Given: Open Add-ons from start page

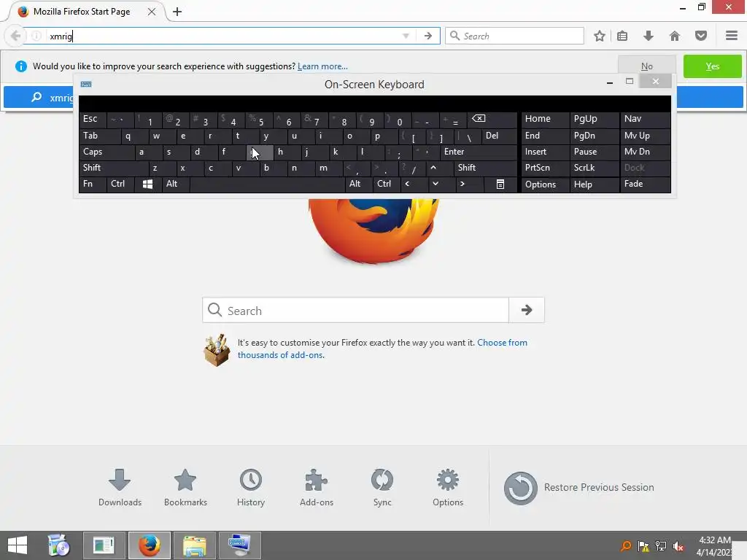Looking at the screenshot, I should click(317, 488).
